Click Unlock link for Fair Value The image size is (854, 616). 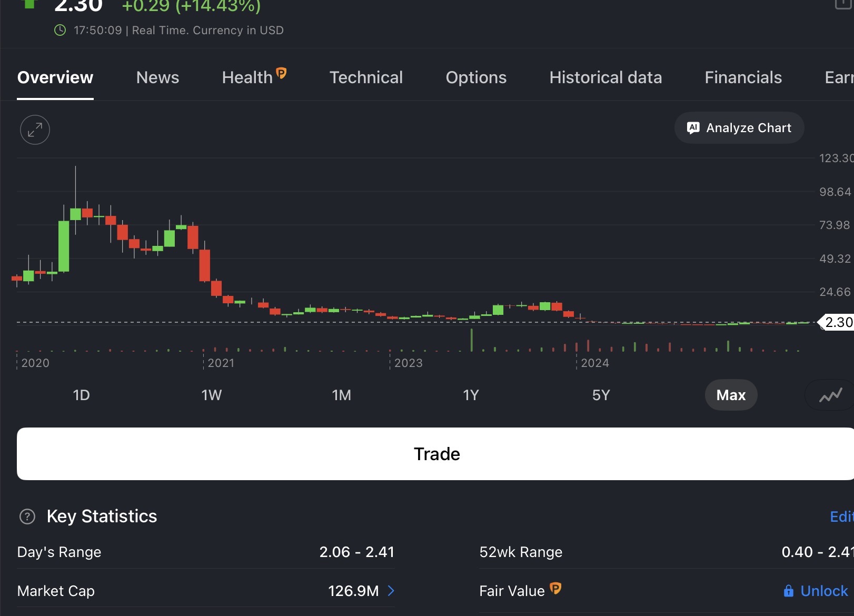[823, 591]
